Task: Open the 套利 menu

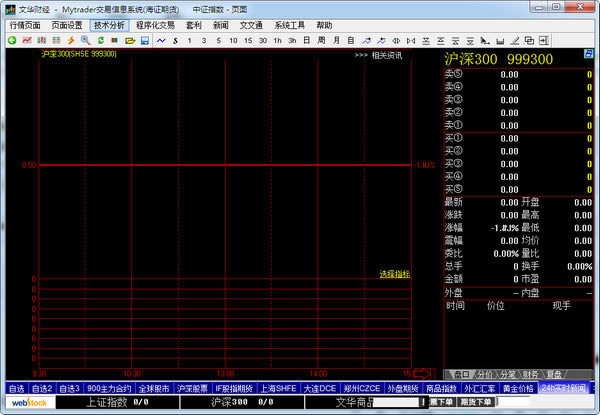Action: [194, 25]
